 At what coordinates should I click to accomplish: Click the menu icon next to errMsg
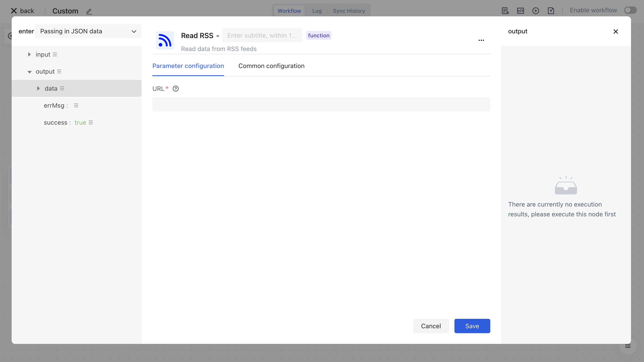click(x=76, y=105)
